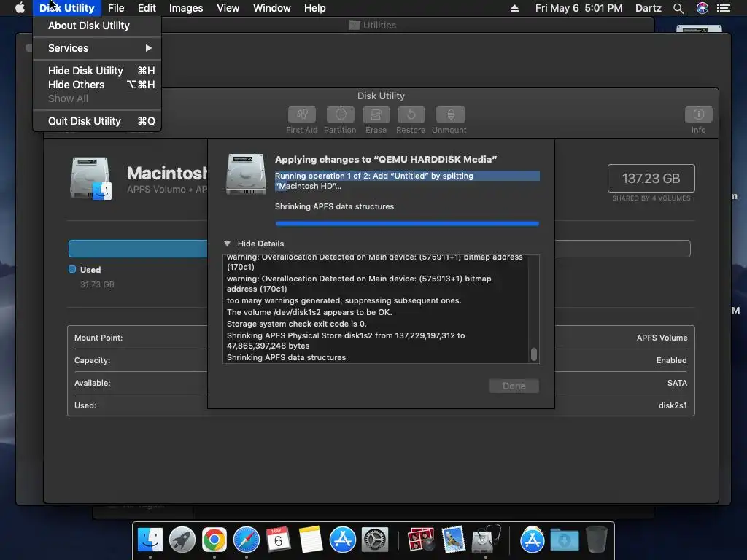This screenshot has width=747, height=560.
Task: Click the Done button
Action: (514, 386)
